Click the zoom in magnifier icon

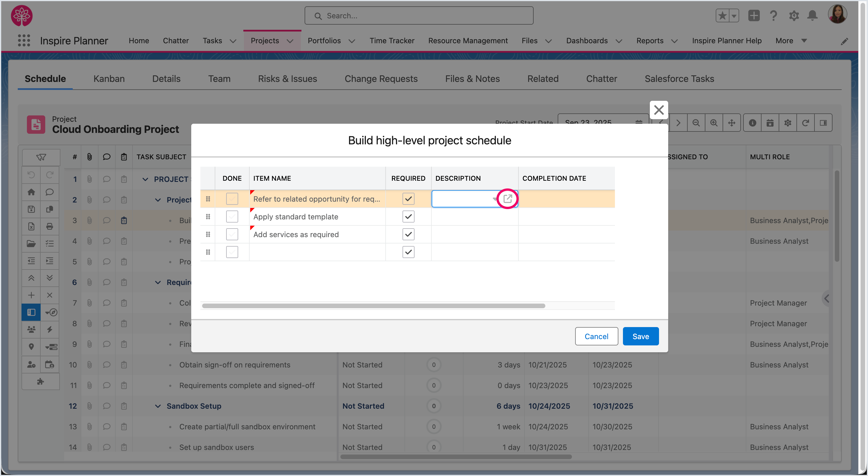coord(714,123)
